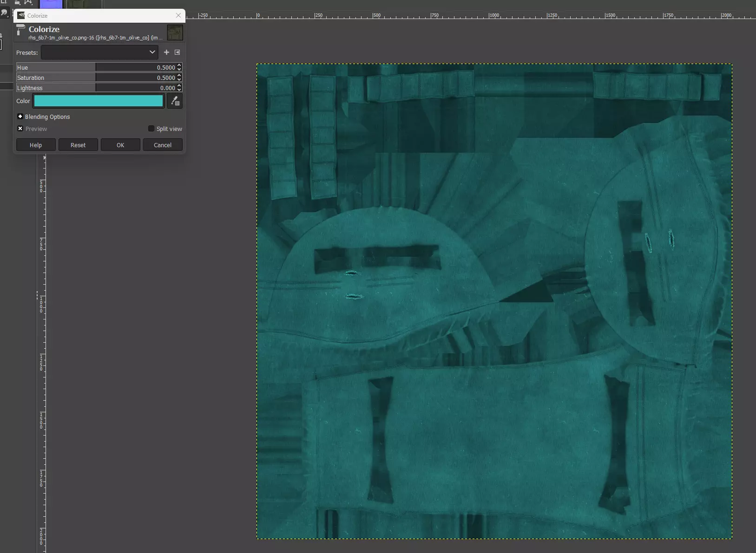Image resolution: width=756 pixels, height=553 pixels.
Task: Click the Reset button
Action: (x=78, y=145)
